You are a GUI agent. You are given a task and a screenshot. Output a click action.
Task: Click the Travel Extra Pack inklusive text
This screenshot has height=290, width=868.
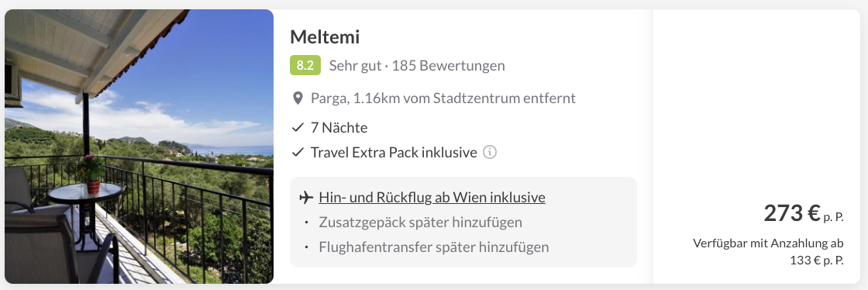[x=394, y=152]
